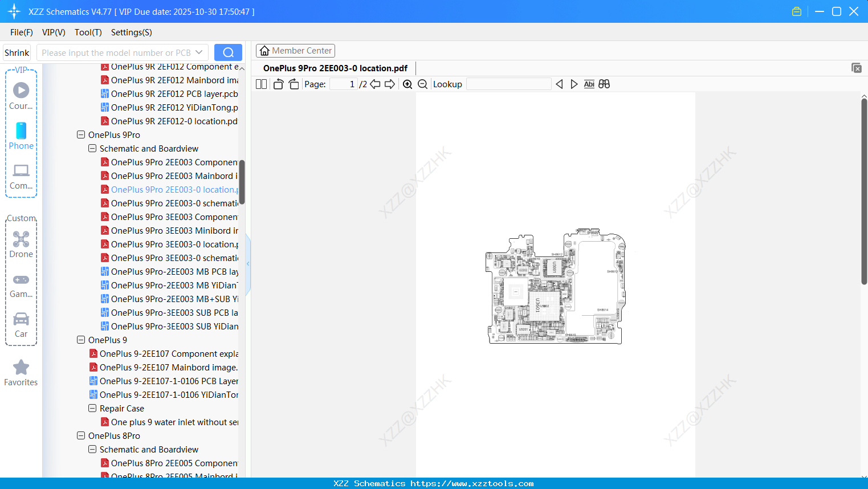Open OnePlus 9Pro-3EE003 SUB YiDianTong file
The image size is (868, 489).
170,327
